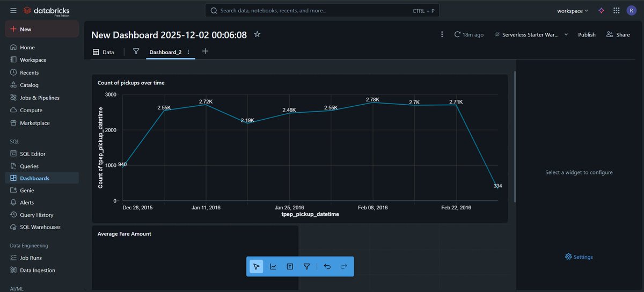644x292 pixels.
Task: Add a text box widget
Action: point(290,266)
